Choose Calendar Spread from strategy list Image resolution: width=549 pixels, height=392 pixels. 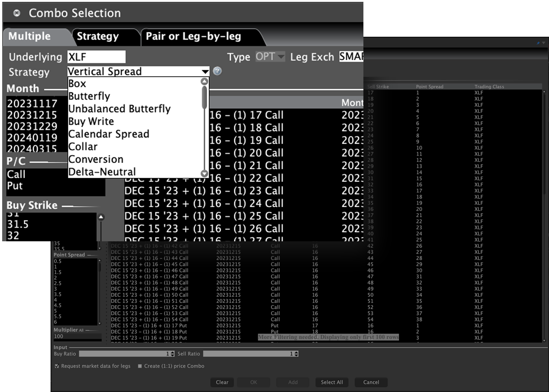coord(109,134)
